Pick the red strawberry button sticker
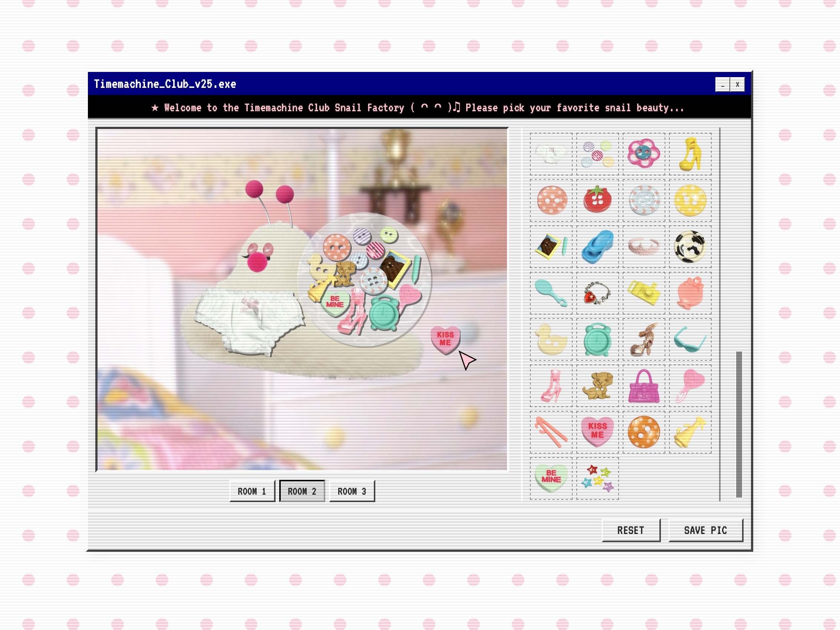The image size is (840, 630). pos(597,200)
